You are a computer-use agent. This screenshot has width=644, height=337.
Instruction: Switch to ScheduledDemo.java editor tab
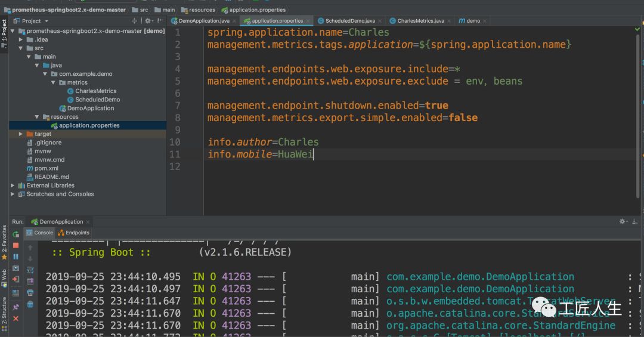click(349, 21)
